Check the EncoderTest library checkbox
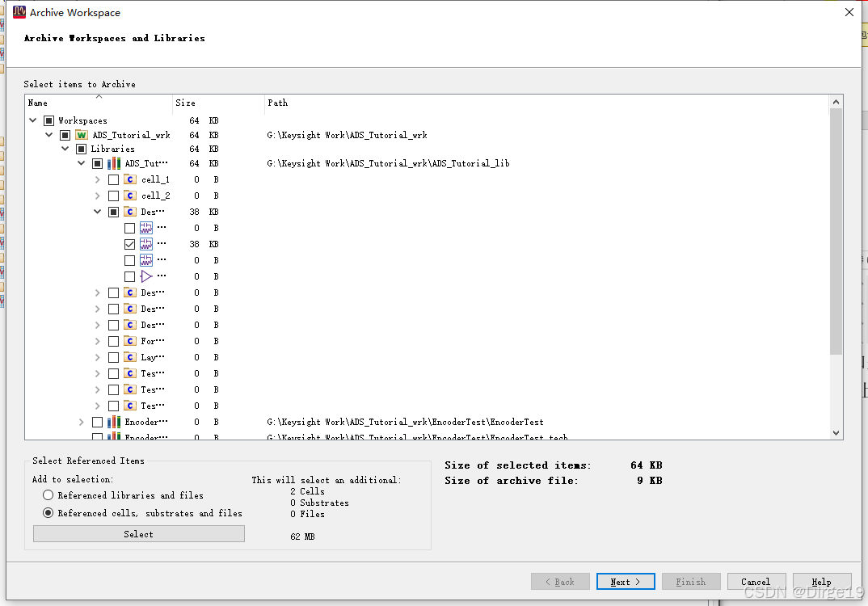Screen dimensions: 868x606 pos(98,421)
